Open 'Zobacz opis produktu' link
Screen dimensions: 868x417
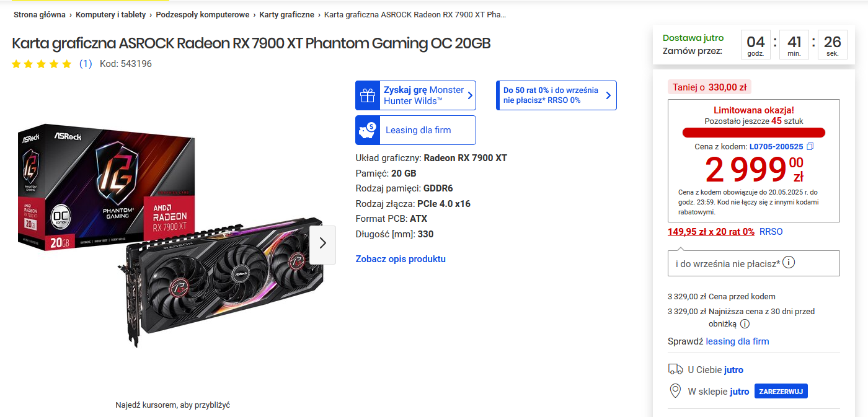click(401, 259)
